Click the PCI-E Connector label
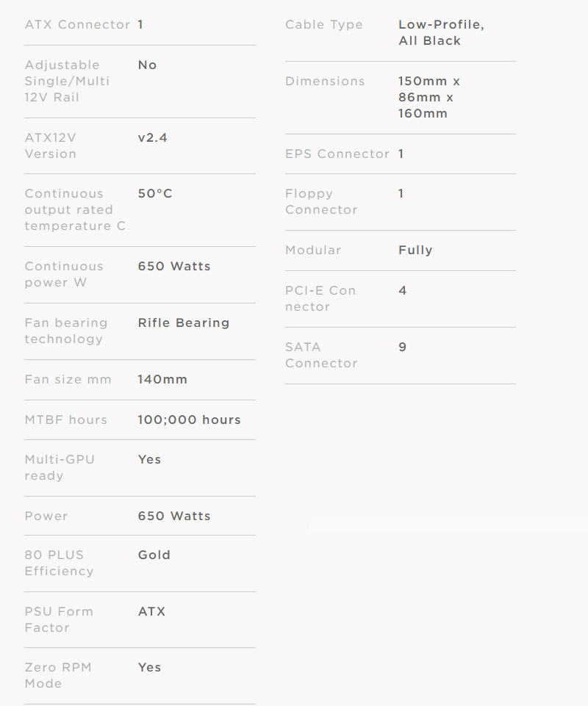The image size is (588, 706). tap(320, 298)
